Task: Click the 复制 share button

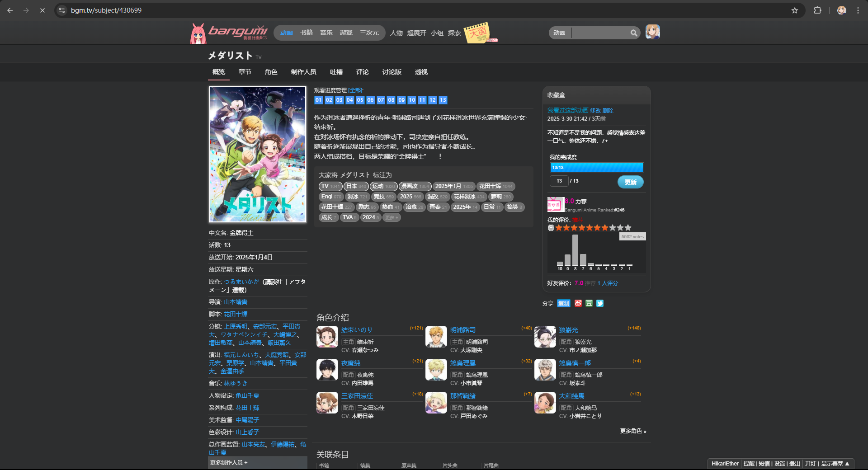Action: point(564,303)
